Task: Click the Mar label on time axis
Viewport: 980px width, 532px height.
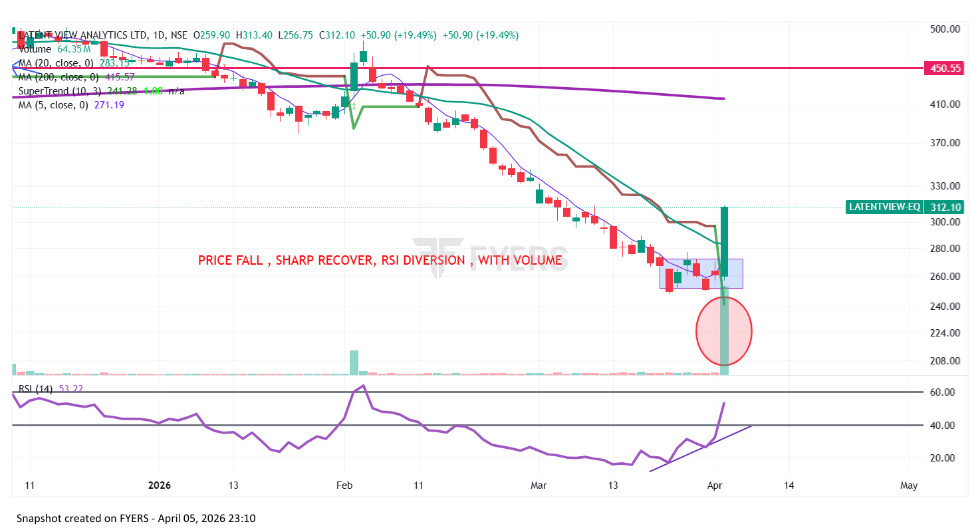Action: pyautogui.click(x=539, y=485)
